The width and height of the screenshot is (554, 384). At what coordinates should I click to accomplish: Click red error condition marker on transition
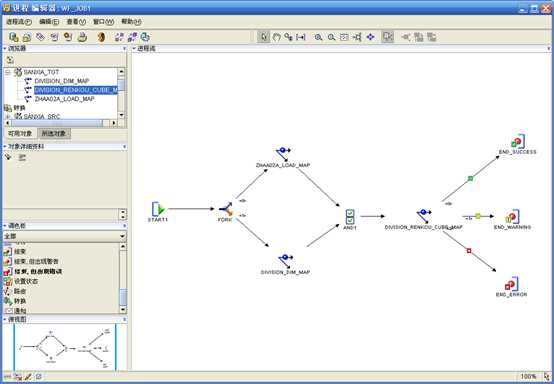click(469, 250)
